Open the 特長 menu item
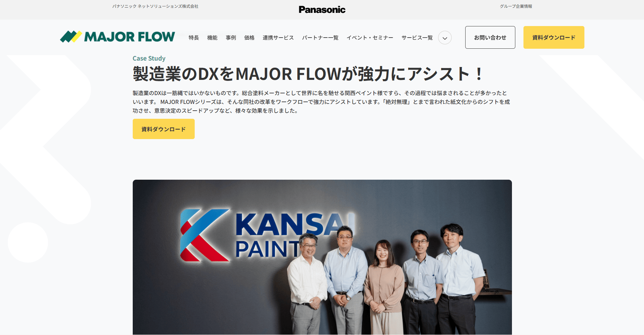The width and height of the screenshot is (644, 335). pos(194,38)
